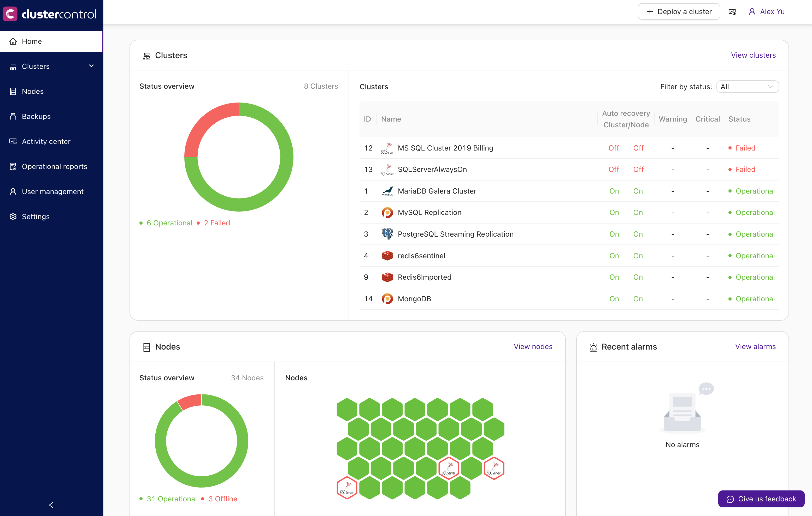Screen dimensions: 812x516
Task: Click the Status column header
Action: tap(739, 119)
